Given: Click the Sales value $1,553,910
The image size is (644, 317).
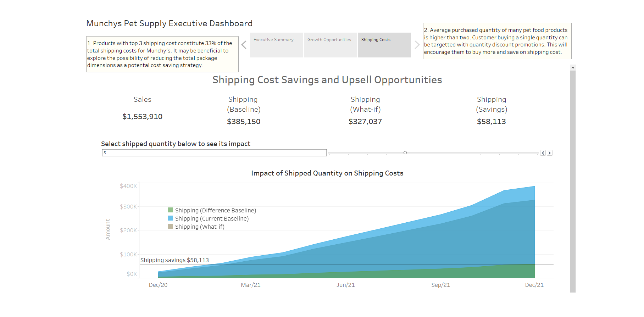Looking at the screenshot, I should [142, 117].
